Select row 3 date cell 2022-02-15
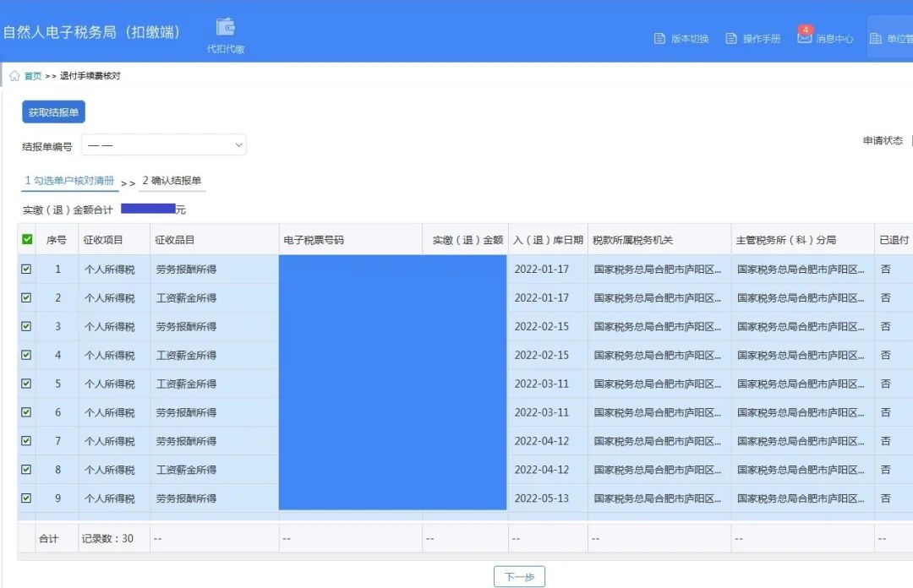913x588 pixels. (542, 327)
